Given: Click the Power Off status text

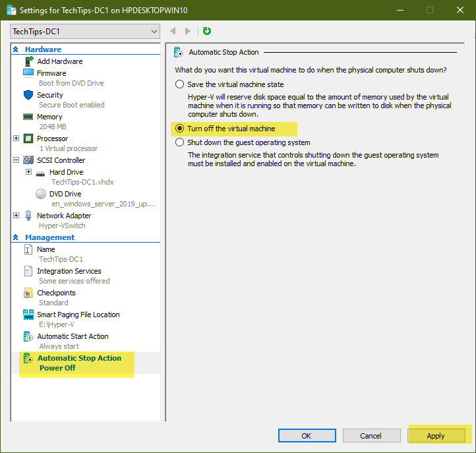Looking at the screenshot, I should pyautogui.click(x=57, y=368).
